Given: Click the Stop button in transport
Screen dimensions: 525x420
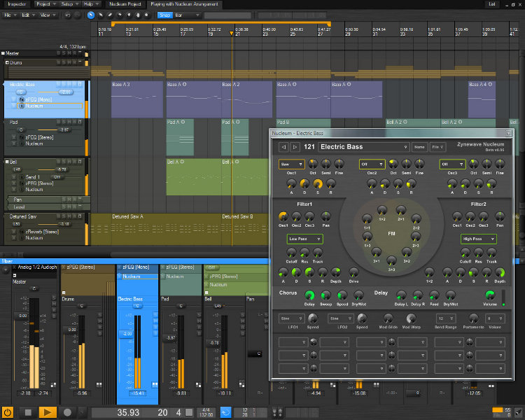Looking at the screenshot, I should pyautogui.click(x=28, y=412).
